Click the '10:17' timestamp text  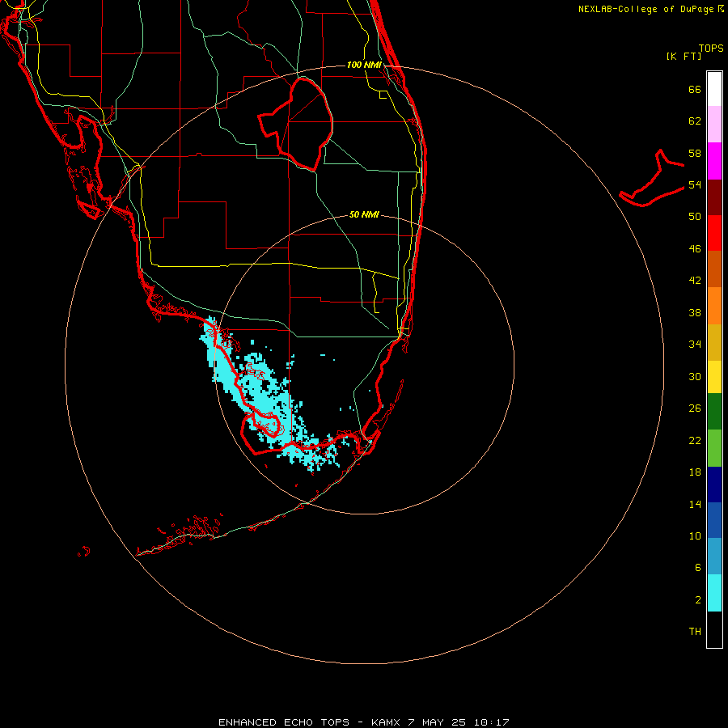pyautogui.click(x=491, y=722)
